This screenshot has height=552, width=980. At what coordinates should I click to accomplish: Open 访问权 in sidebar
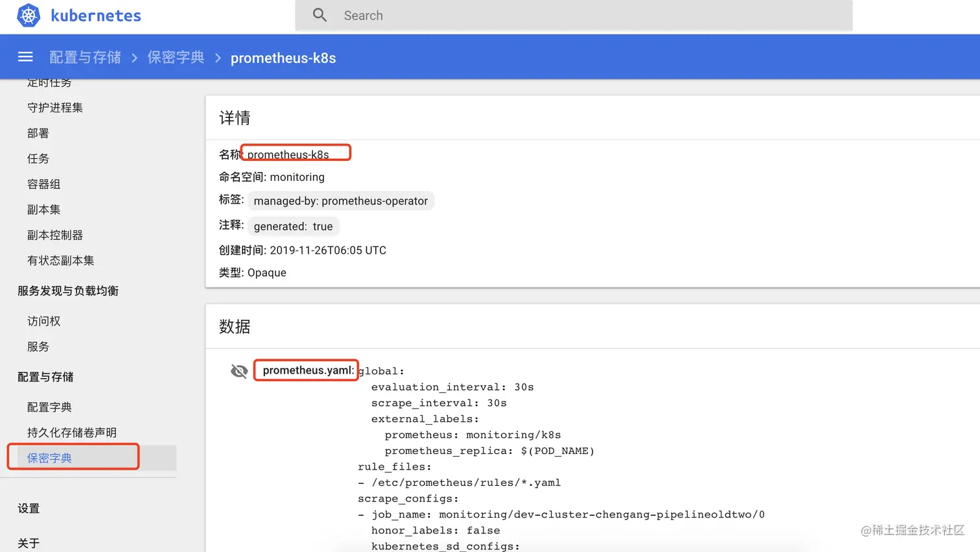(x=44, y=321)
